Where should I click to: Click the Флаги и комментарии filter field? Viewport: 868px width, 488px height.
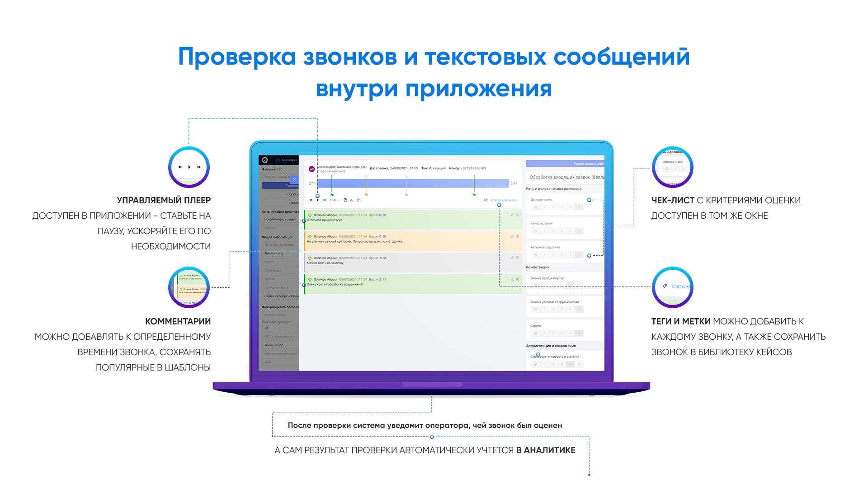click(280, 353)
